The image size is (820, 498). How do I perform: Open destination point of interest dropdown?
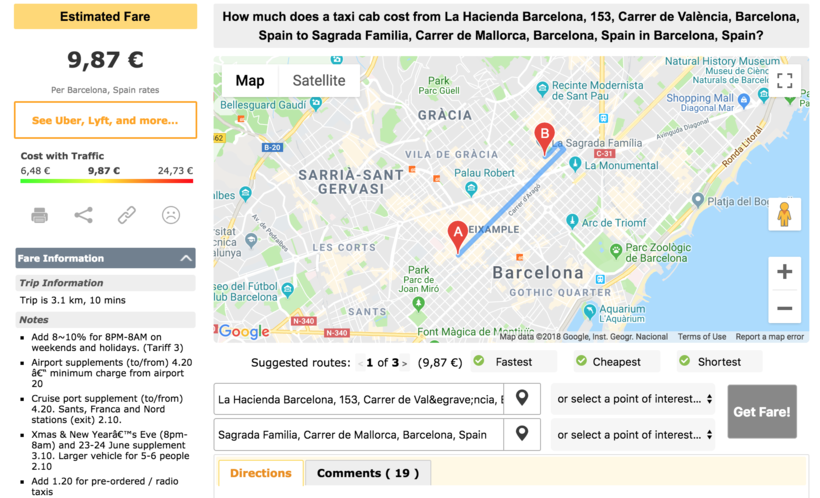pyautogui.click(x=635, y=435)
